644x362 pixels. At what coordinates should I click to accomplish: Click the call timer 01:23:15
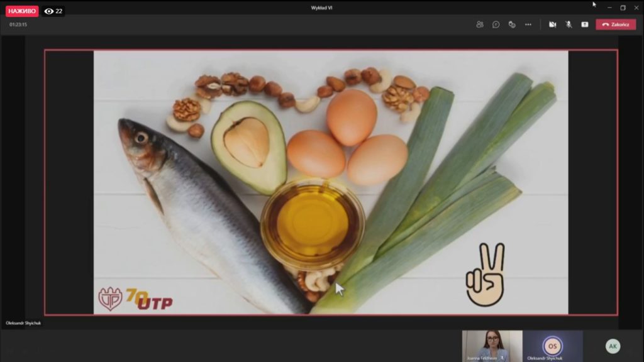[x=18, y=25]
